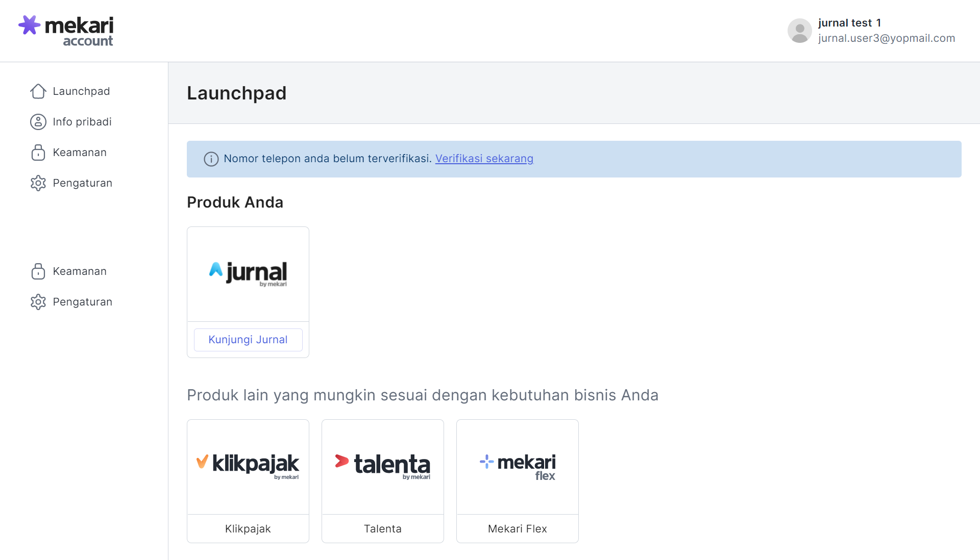Screen dimensions: 980x560
Task: Click the Jurnal product logo
Action: (248, 273)
